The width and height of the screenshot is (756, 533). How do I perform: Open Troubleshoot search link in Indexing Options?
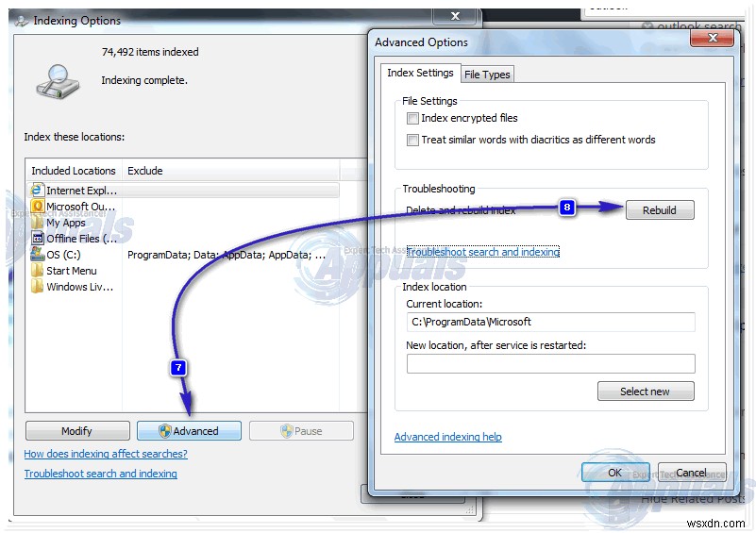(101, 474)
